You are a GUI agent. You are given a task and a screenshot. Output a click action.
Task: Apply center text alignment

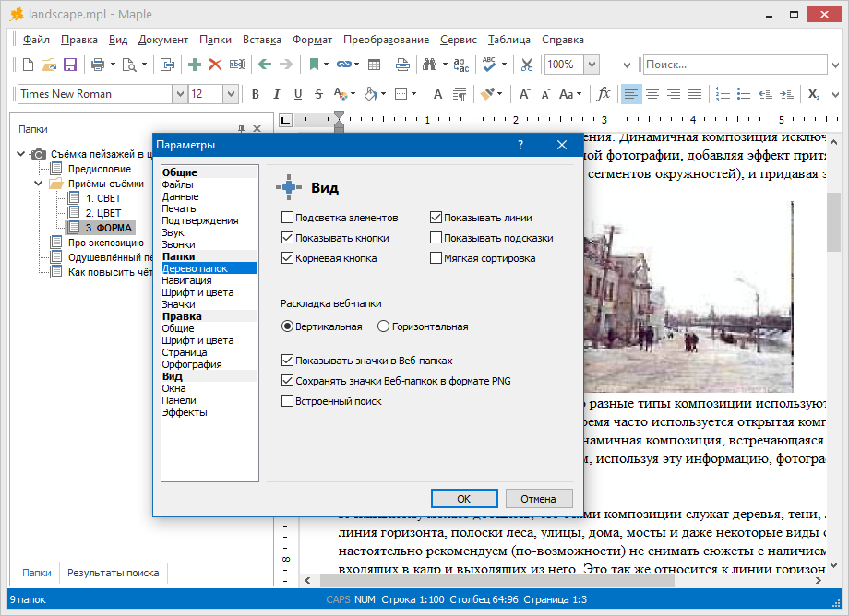click(x=652, y=94)
